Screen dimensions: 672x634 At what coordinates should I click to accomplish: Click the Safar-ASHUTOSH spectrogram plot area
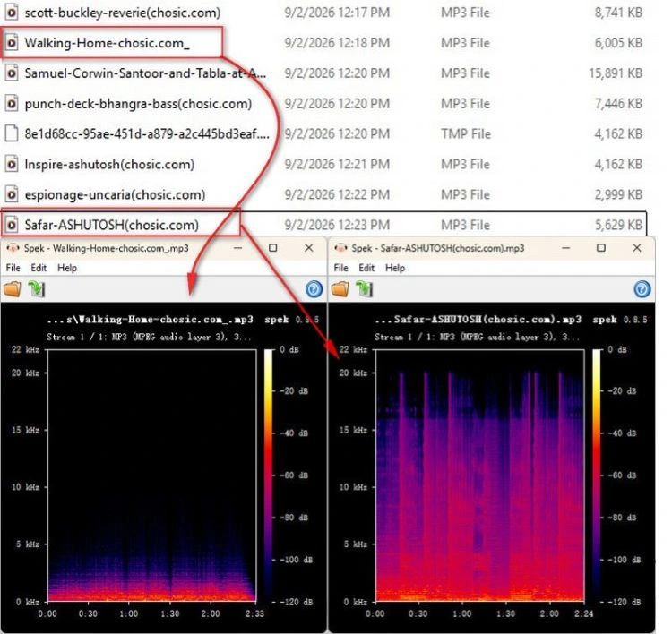pos(480,475)
